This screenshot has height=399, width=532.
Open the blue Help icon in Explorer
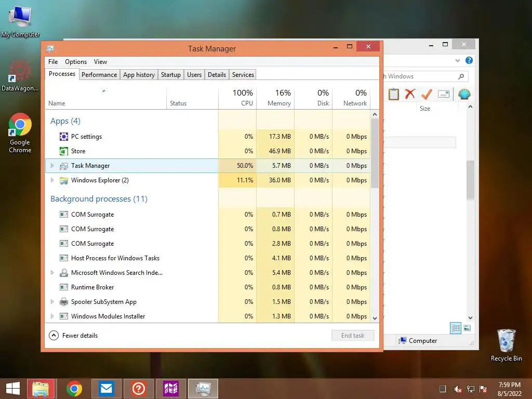[x=469, y=60]
